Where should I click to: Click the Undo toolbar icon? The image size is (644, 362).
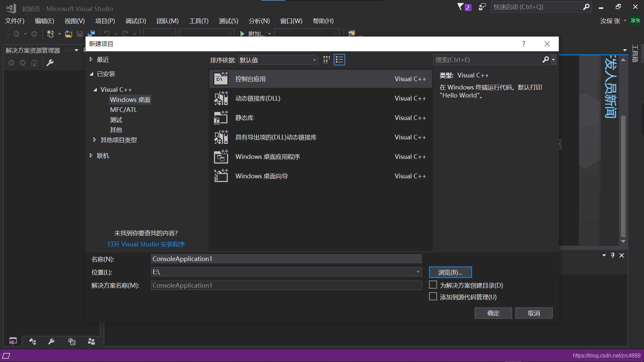[x=107, y=34]
